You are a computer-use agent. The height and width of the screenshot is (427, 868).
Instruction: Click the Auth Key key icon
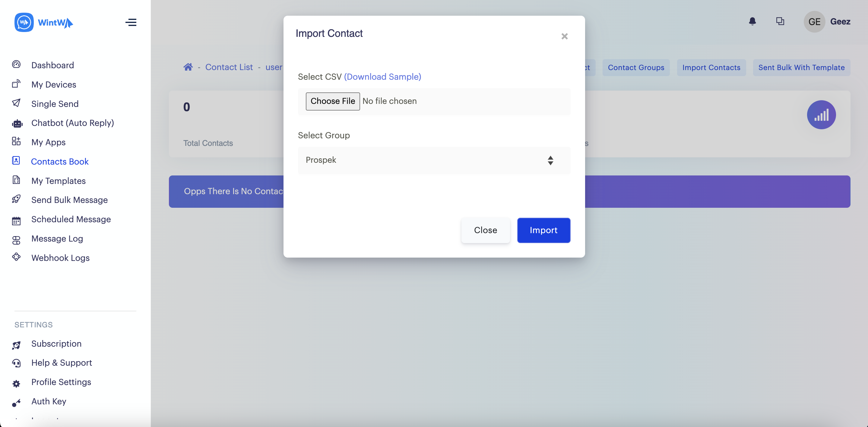[16, 402]
